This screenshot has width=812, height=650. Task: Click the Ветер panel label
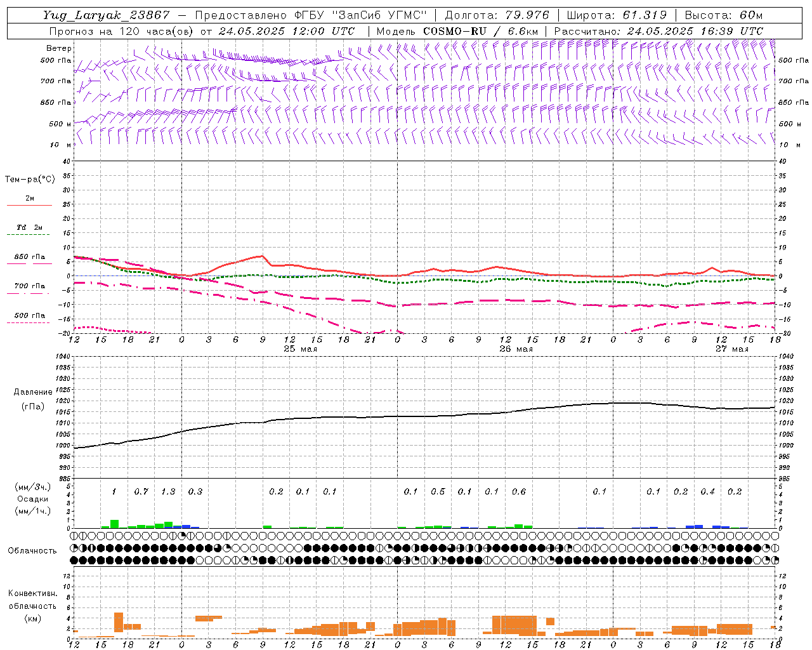[x=59, y=48]
